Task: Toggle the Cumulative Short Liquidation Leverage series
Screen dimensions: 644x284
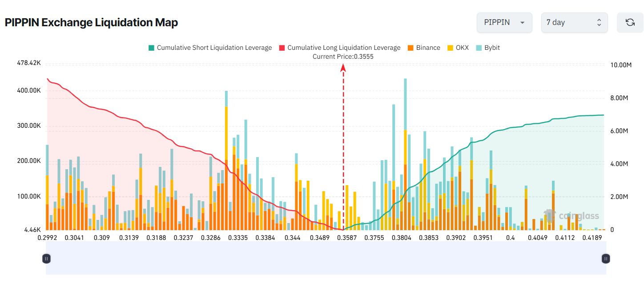Action: [210, 48]
